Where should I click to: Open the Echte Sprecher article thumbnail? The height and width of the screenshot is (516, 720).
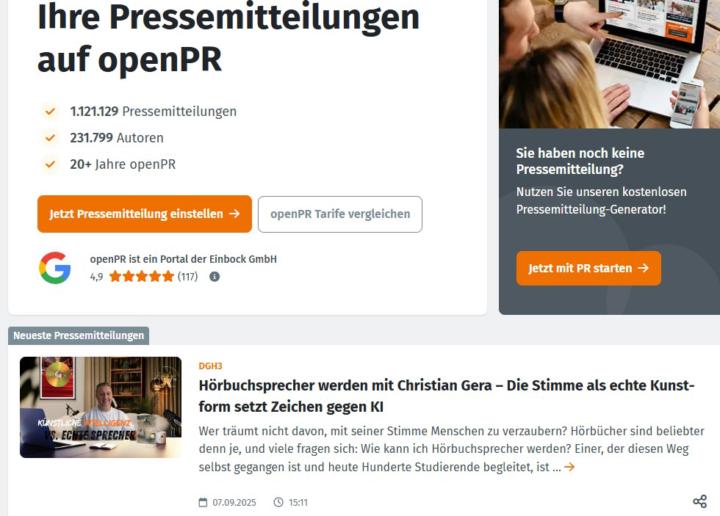click(101, 407)
